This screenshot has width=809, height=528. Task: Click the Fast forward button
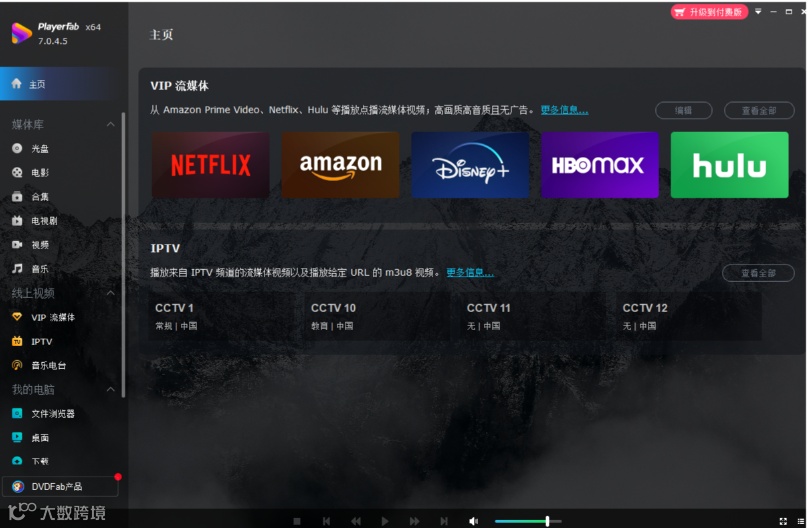tap(414, 521)
